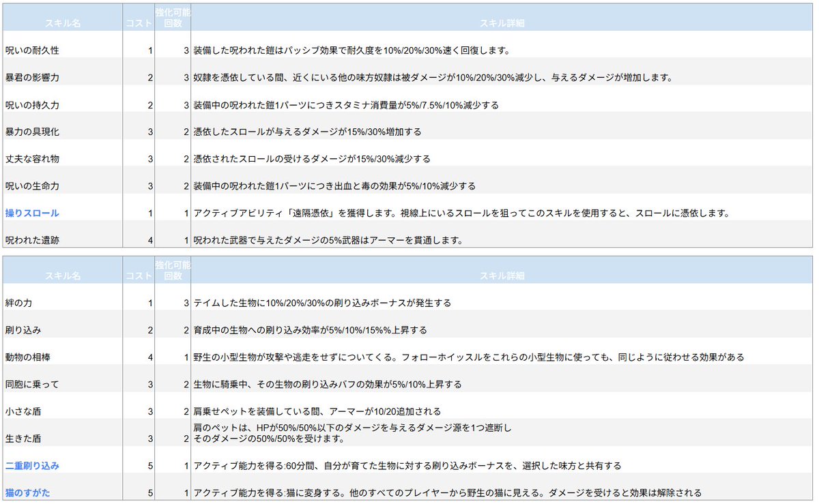Click the cost value 4 in 呪われた遺跡 row

[x=150, y=240]
